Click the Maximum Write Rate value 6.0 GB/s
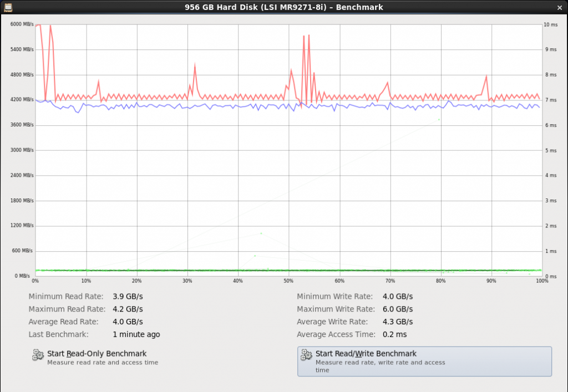 click(398, 309)
